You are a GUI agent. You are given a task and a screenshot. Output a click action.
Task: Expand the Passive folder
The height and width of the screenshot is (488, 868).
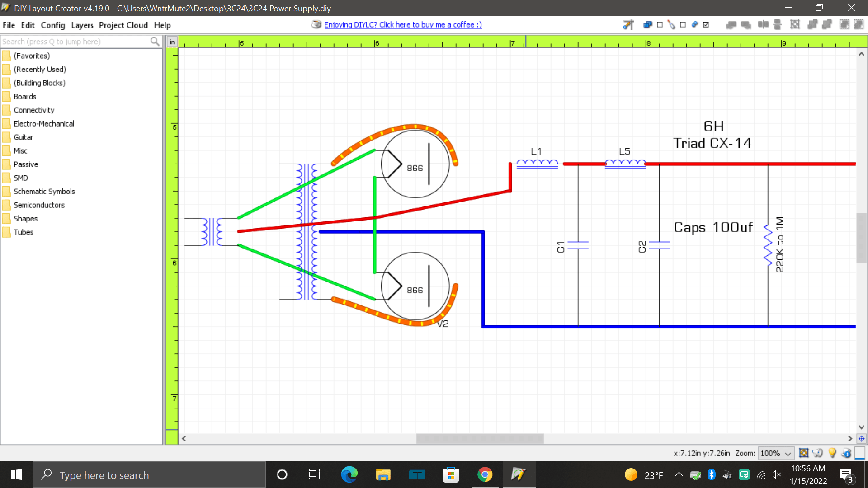coord(26,164)
